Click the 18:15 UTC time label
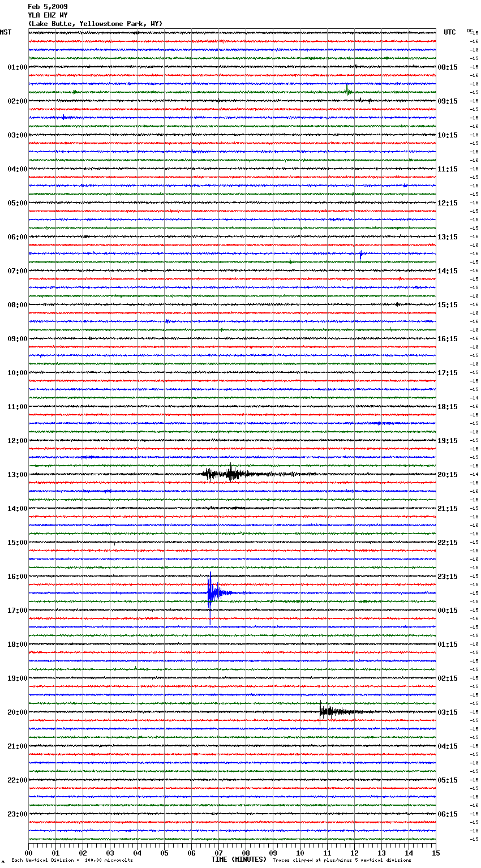The height and width of the screenshot is (868, 481). pos(448,407)
